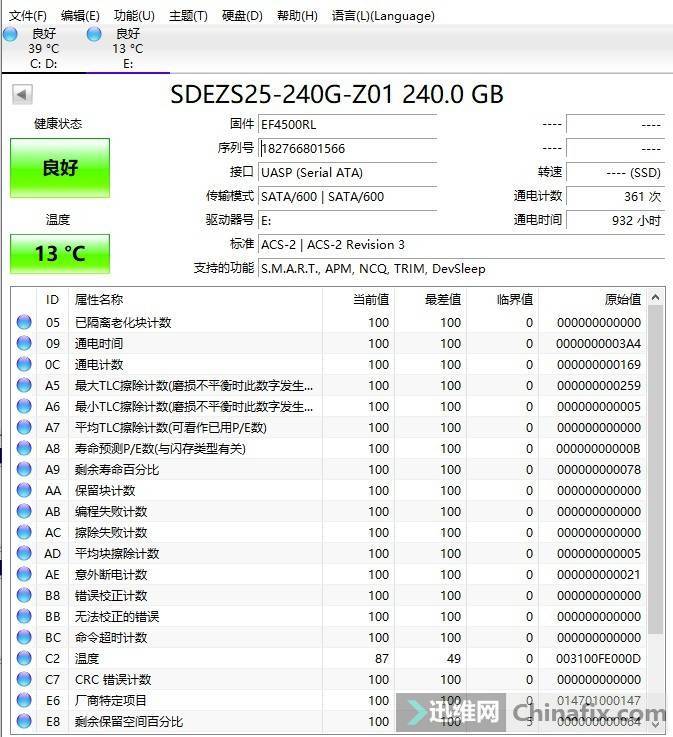673x737 pixels.
Task: Click the status icon for attribute A9
Action: point(24,470)
